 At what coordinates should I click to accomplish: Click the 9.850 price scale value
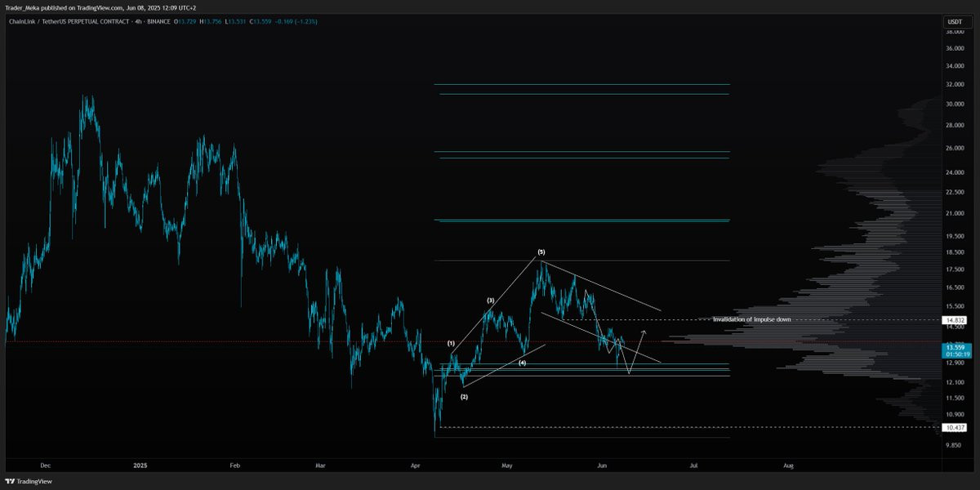[x=955, y=445]
